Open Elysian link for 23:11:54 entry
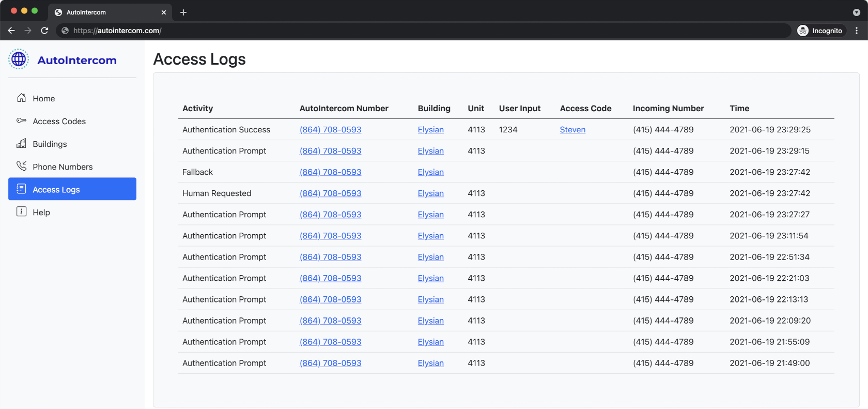The height and width of the screenshot is (409, 868). click(431, 236)
